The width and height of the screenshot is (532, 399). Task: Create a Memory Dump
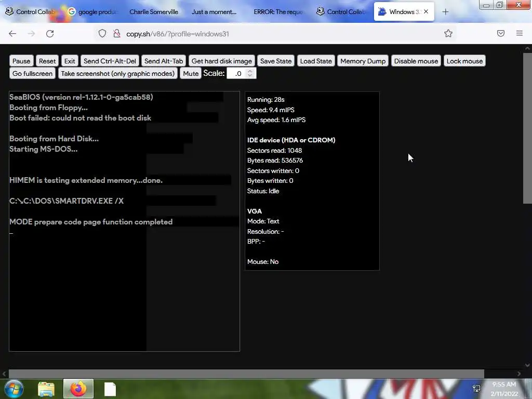363,61
